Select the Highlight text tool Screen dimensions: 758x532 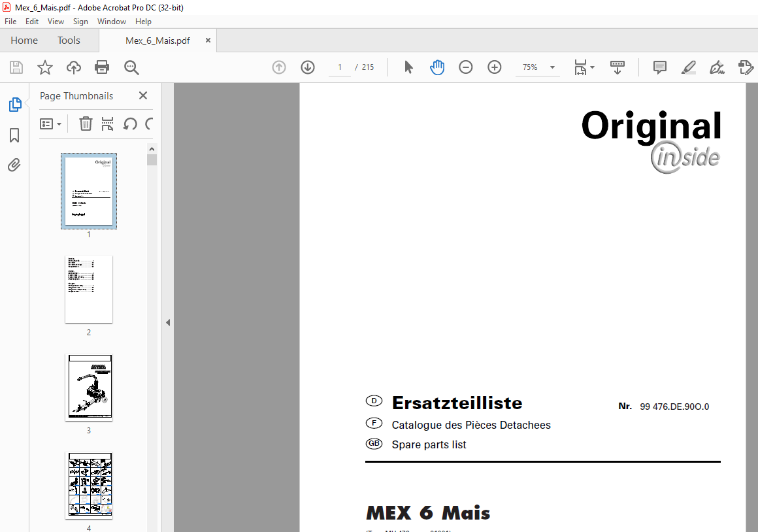coord(688,67)
